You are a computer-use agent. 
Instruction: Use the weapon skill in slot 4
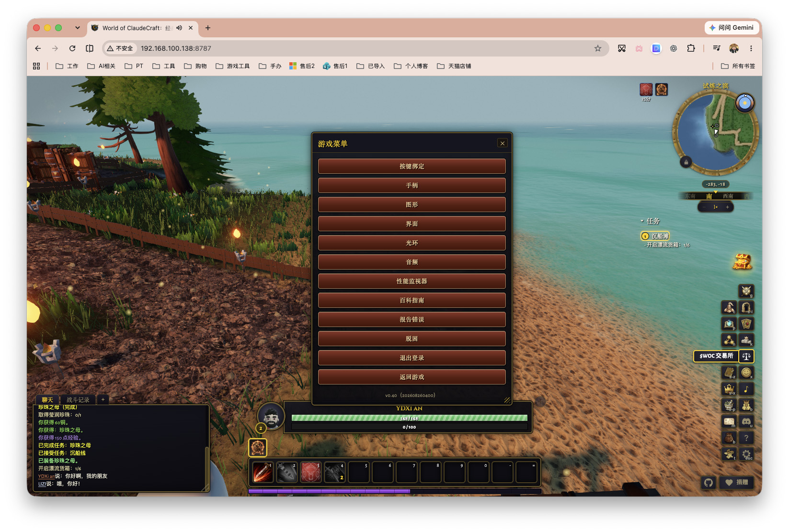pyautogui.click(x=334, y=472)
